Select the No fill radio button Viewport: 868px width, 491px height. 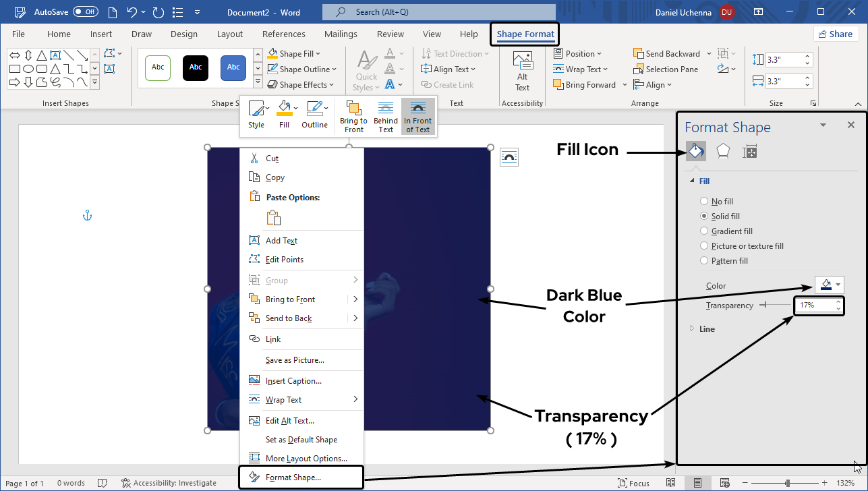point(704,202)
